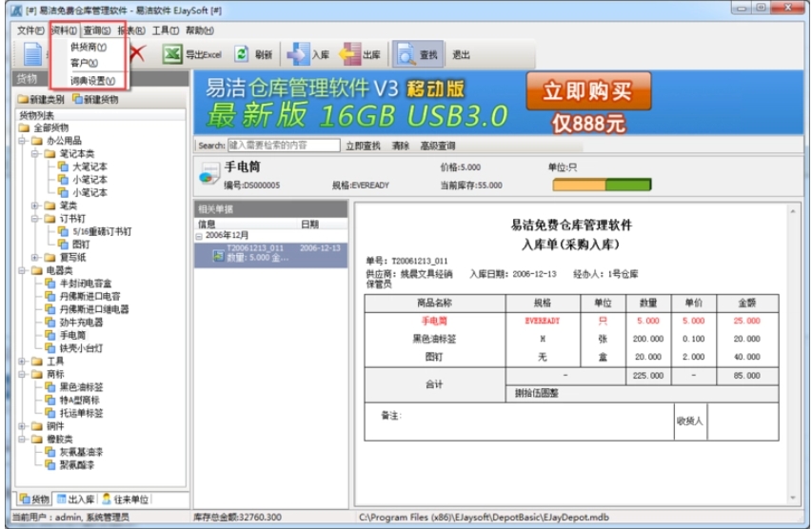Sort records by 日期 column header
812x529 pixels.
309,224
